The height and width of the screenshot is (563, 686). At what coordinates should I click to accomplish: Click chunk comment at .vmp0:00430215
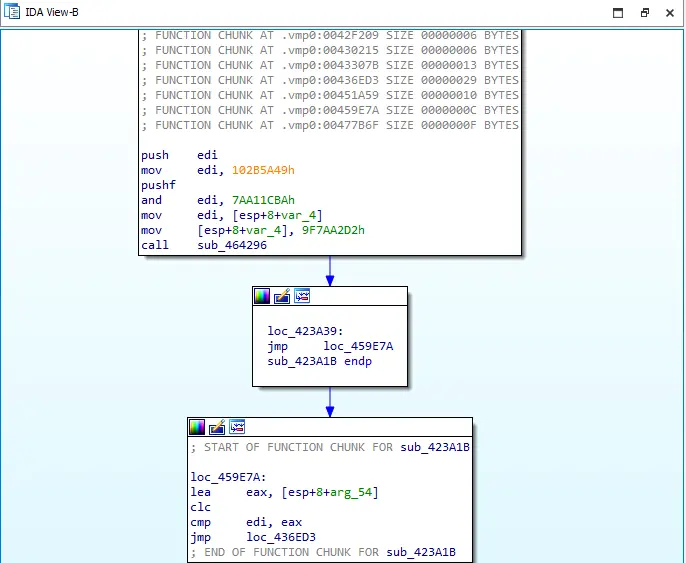tap(330, 50)
